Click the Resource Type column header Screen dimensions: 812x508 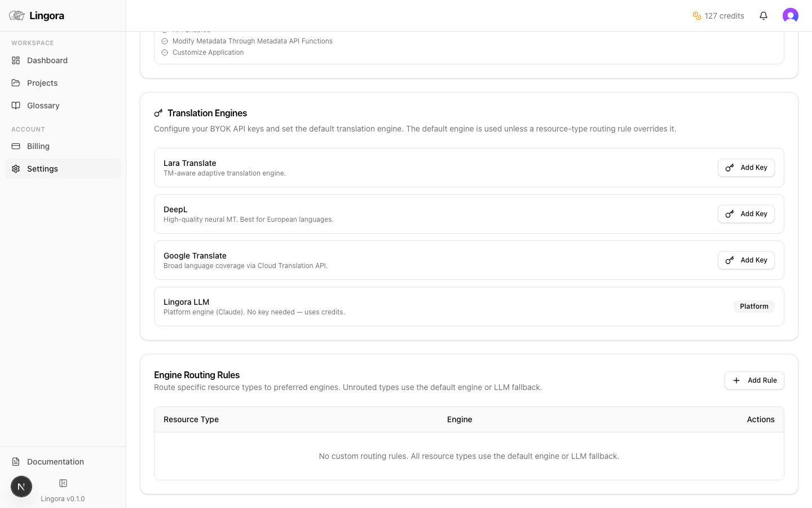[x=191, y=419]
